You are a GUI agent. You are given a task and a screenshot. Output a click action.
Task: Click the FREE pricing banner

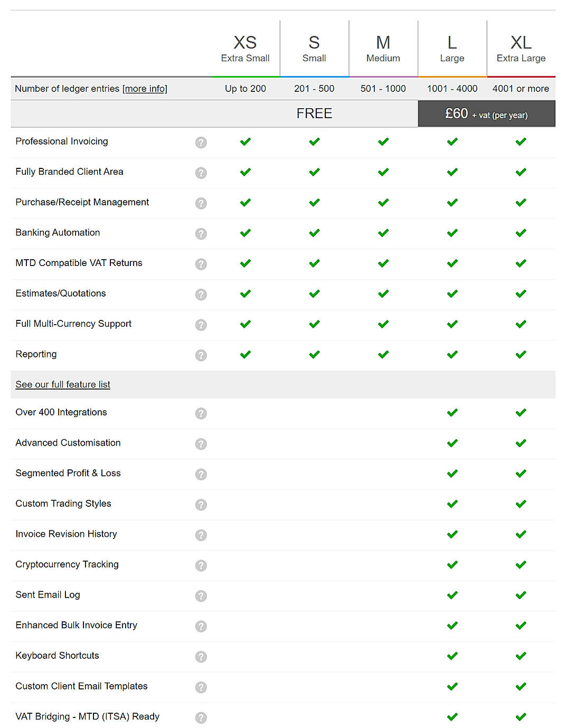(x=314, y=113)
